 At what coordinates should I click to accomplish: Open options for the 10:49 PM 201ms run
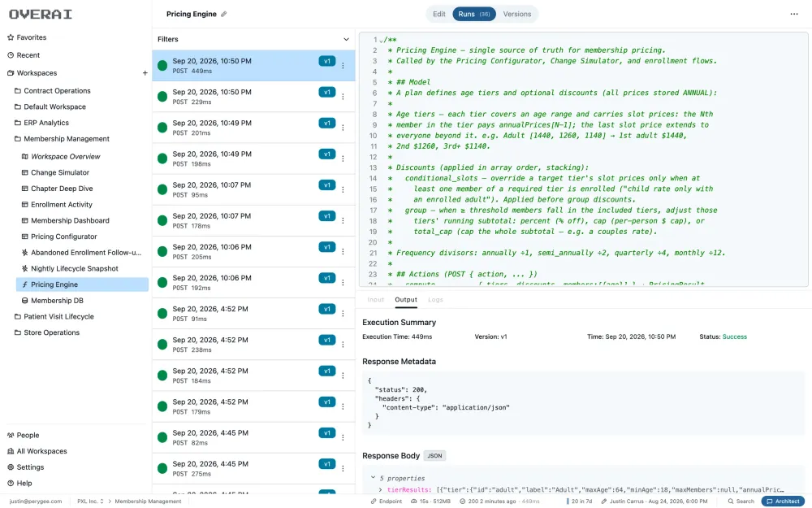pyautogui.click(x=343, y=128)
